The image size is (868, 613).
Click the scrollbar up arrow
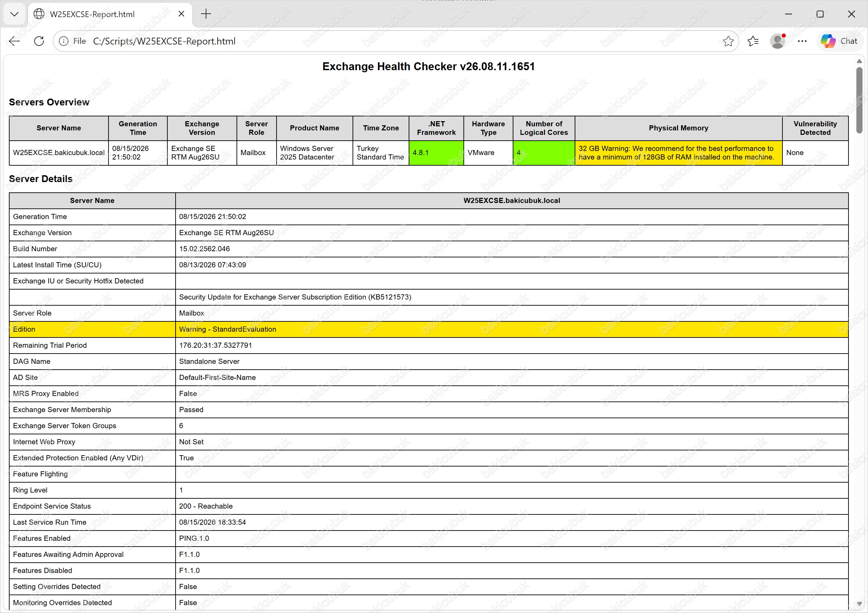pyautogui.click(x=859, y=61)
